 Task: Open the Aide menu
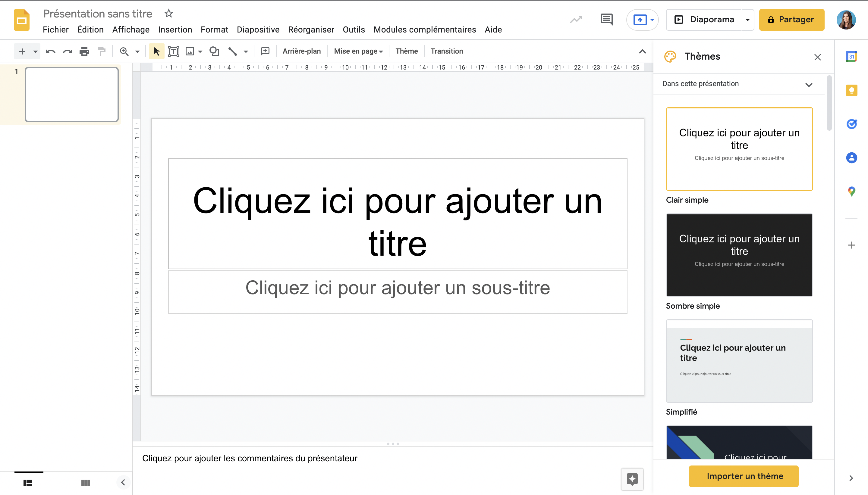pos(493,30)
